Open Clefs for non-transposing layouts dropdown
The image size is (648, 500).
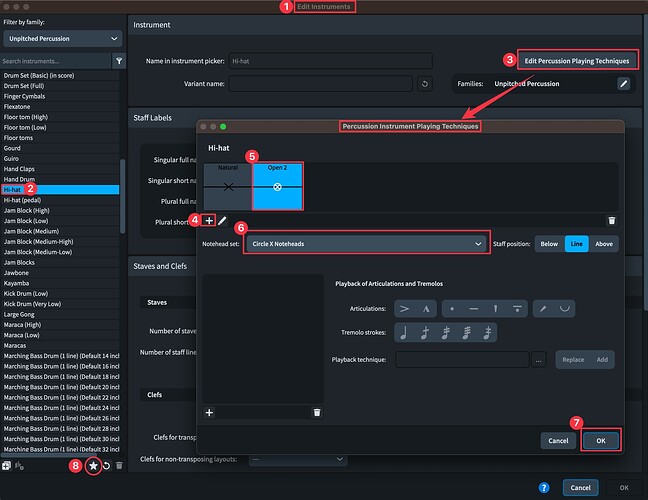[x=298, y=460]
